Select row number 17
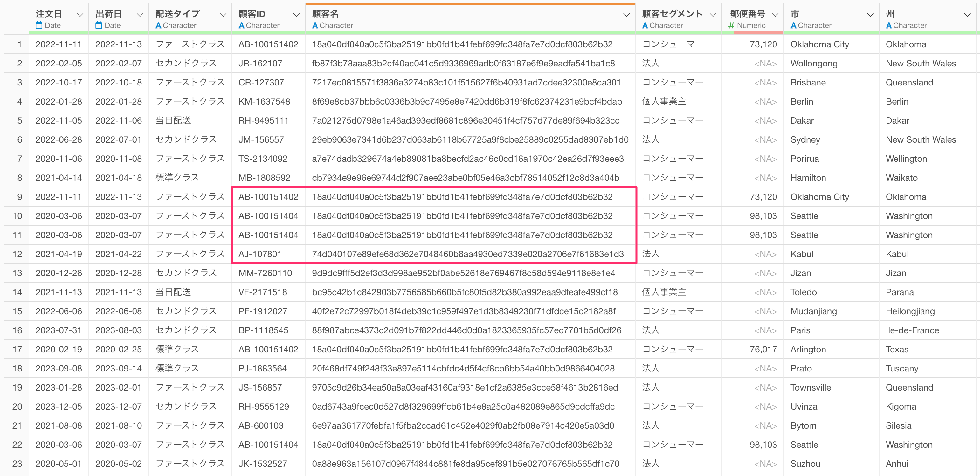This screenshot has width=980, height=476. tap(17, 350)
